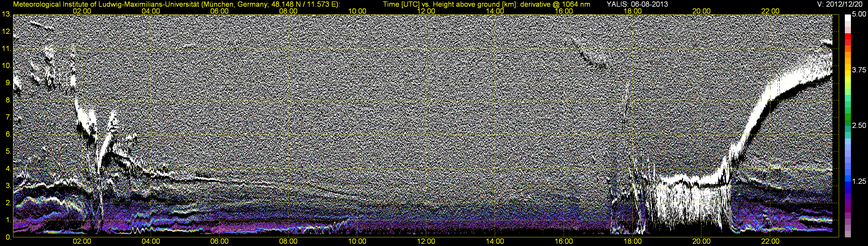Click the coordinates '48.148 N / 11.573 E' text

tap(304, 4)
